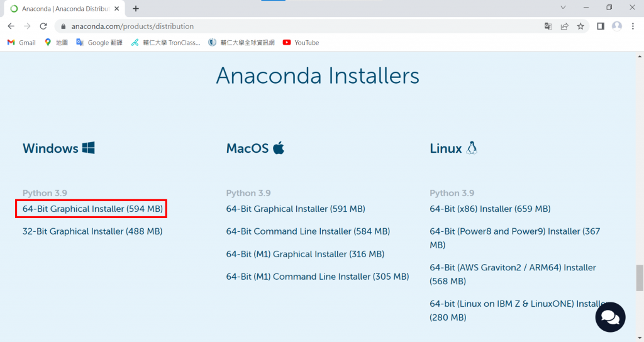Download MacOS 64-Bit Command Line Installer (584 MB)
644x342 pixels.
(308, 231)
